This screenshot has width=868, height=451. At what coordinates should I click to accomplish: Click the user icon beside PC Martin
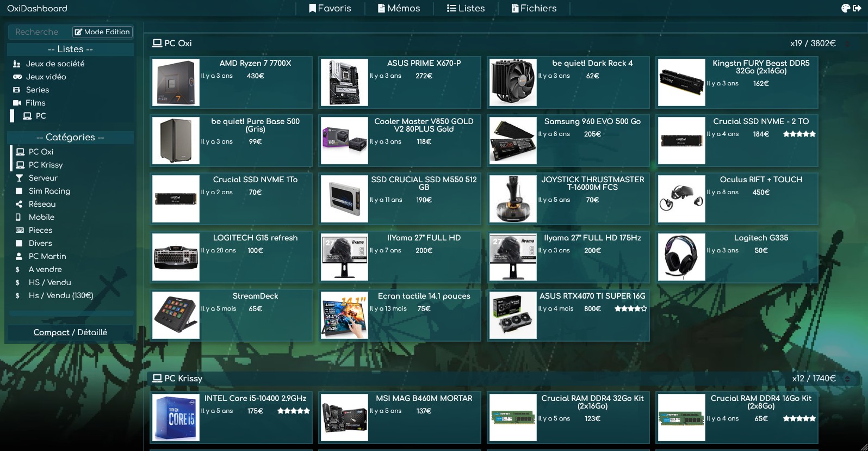19,256
